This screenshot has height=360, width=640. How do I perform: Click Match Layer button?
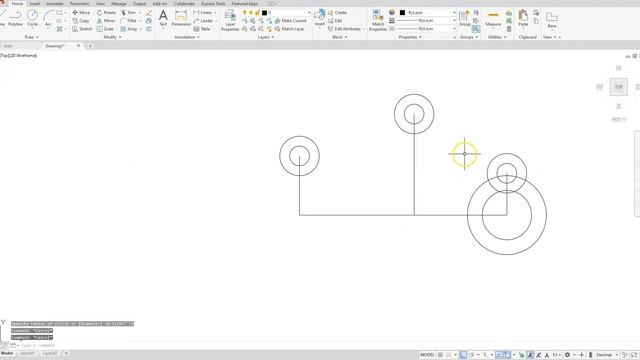point(289,29)
